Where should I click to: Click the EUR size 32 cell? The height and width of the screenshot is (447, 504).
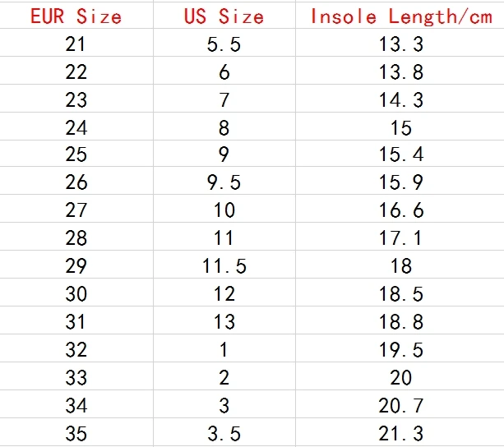click(x=76, y=348)
